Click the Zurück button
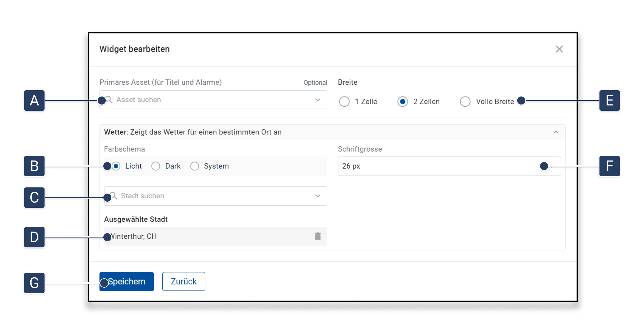This screenshot has height=334, width=644. click(183, 281)
